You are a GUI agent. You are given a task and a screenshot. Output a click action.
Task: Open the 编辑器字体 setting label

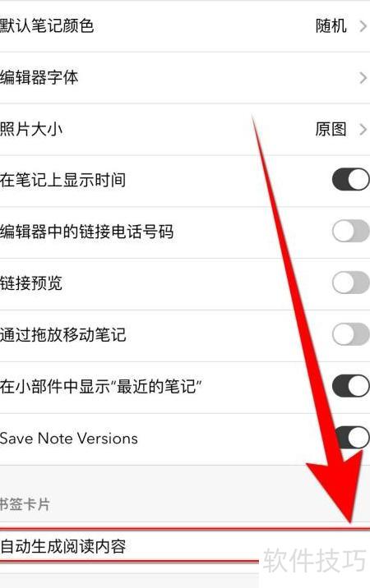tap(39, 78)
